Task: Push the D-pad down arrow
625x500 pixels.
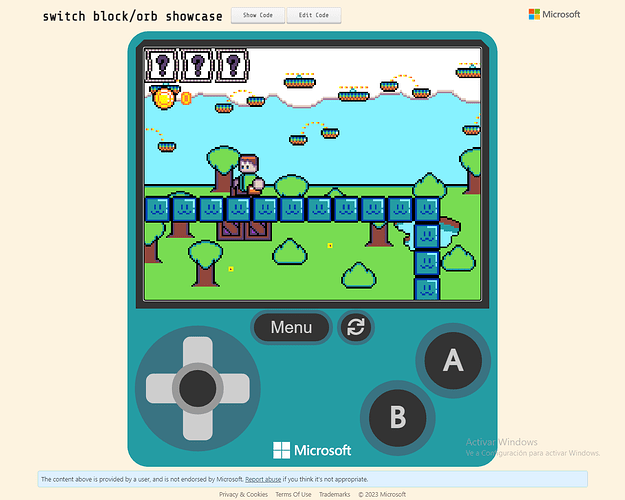Action: coord(198,426)
